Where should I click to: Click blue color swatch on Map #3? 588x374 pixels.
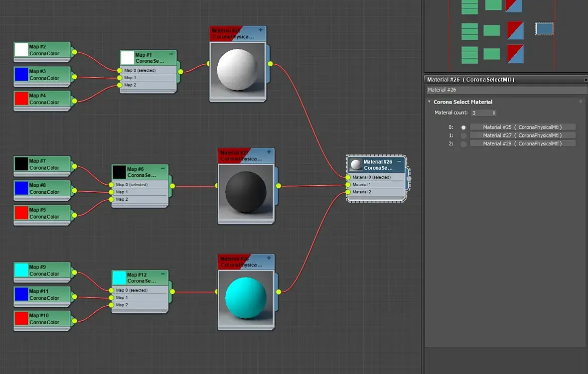21,74
